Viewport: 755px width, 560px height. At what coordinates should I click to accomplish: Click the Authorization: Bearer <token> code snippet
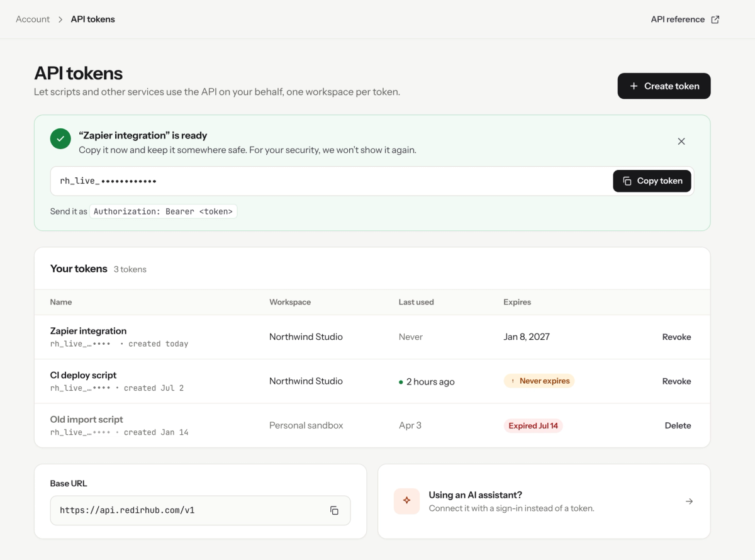(x=163, y=211)
